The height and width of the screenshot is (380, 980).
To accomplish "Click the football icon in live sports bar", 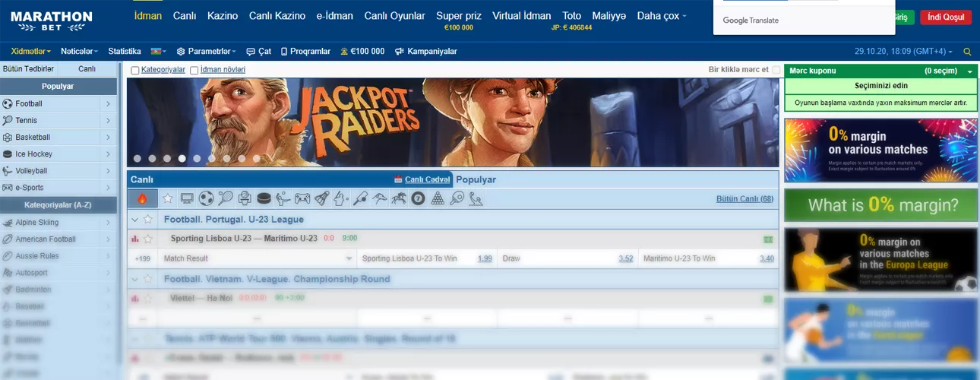I will [206, 198].
